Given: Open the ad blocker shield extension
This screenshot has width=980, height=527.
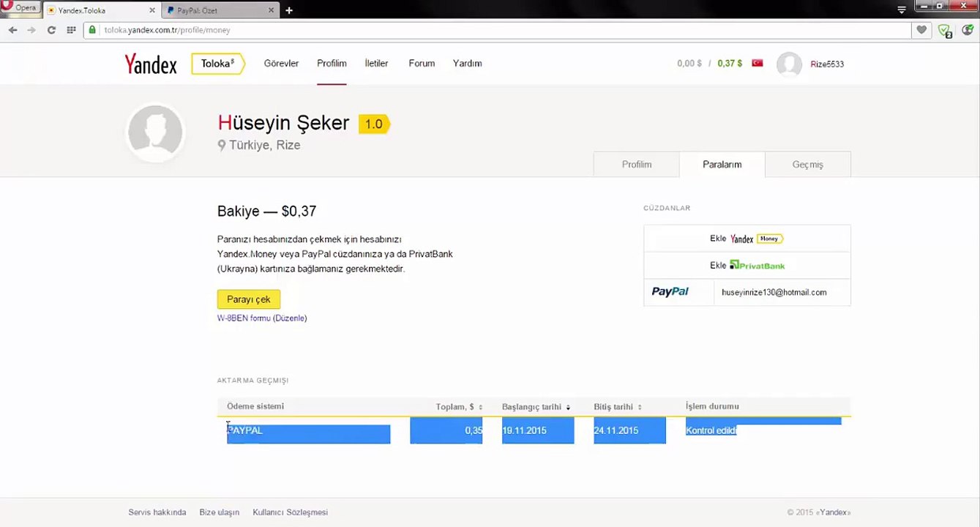Looking at the screenshot, I should pos(945,31).
